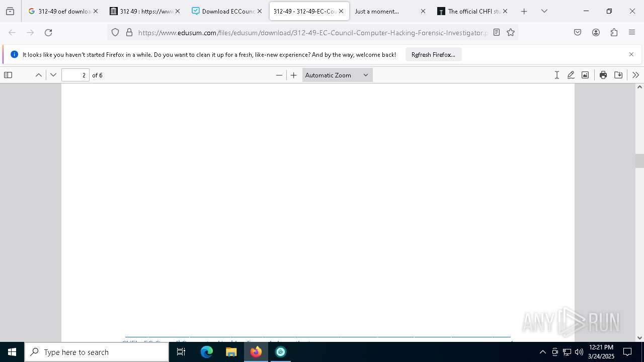Go back one page
Screen dimensions: 644x362
pyautogui.click(x=12, y=33)
